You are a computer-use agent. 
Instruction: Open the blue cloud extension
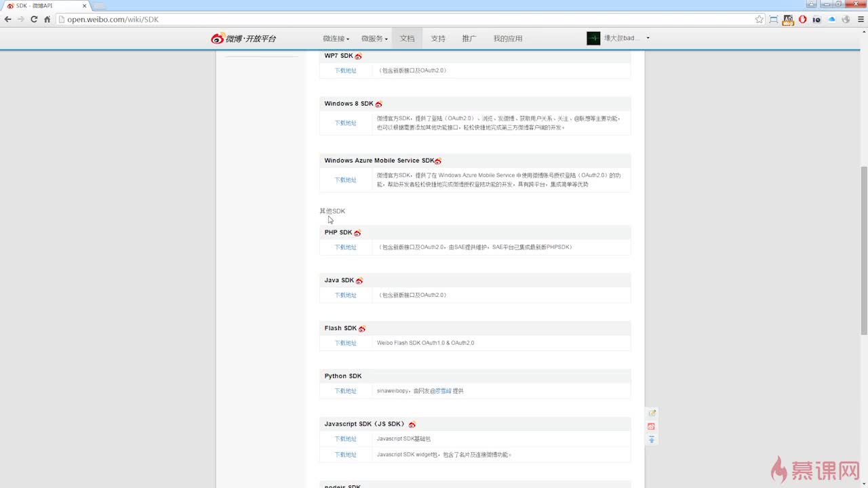point(831,20)
